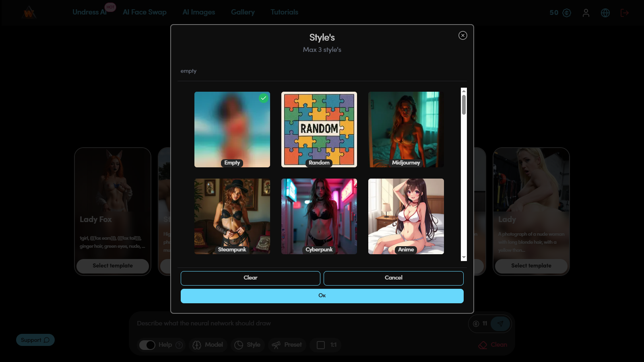
Task: Click the credits coin icon next to 50
Action: click(x=567, y=13)
